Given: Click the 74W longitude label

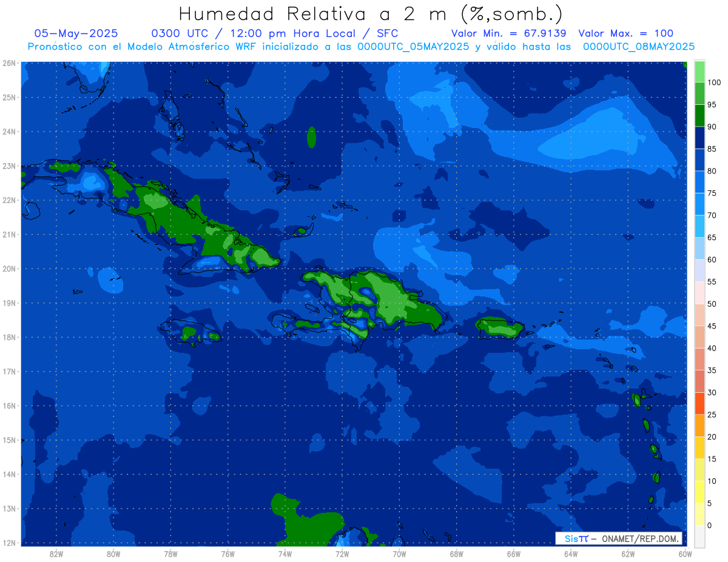Looking at the screenshot, I should pos(285,554).
